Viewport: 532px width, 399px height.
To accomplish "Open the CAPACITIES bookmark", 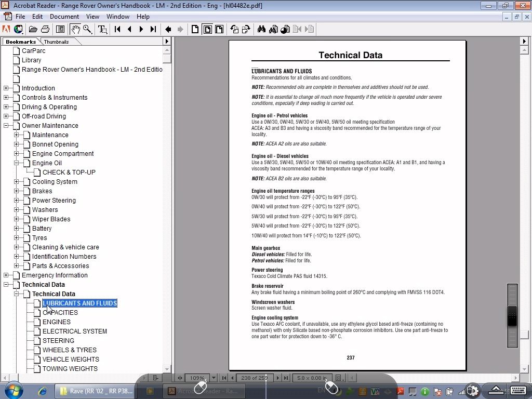I will click(x=60, y=312).
